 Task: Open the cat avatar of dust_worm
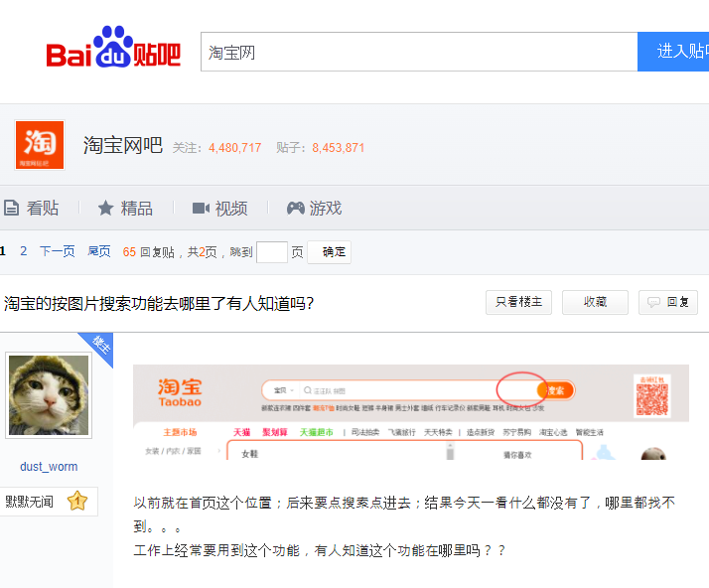49,395
